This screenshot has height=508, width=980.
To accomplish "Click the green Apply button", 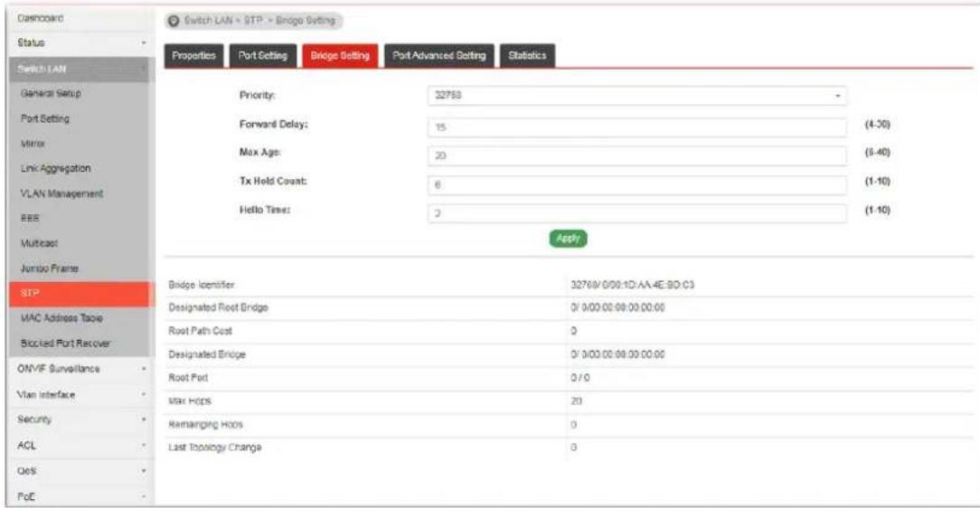I will [568, 238].
